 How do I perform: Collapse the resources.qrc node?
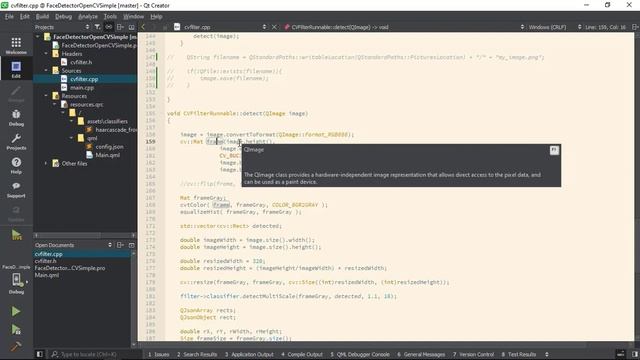click(x=55, y=104)
